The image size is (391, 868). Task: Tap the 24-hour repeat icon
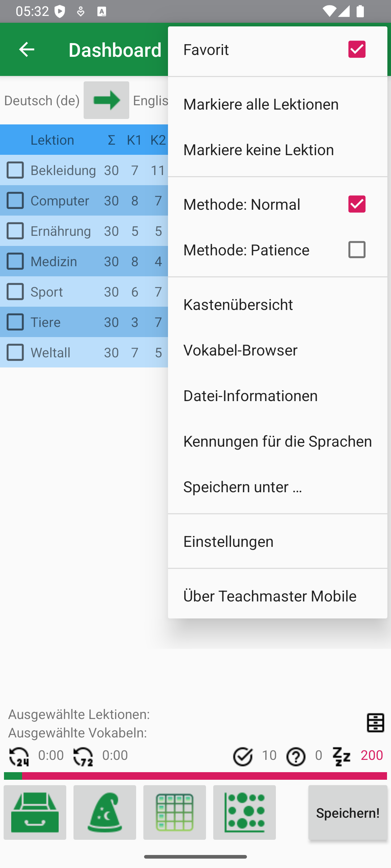(x=19, y=756)
